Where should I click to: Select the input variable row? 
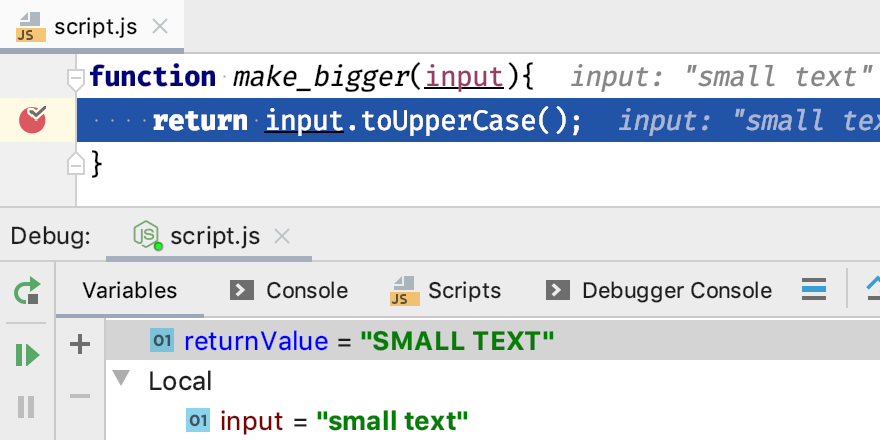coord(493,420)
